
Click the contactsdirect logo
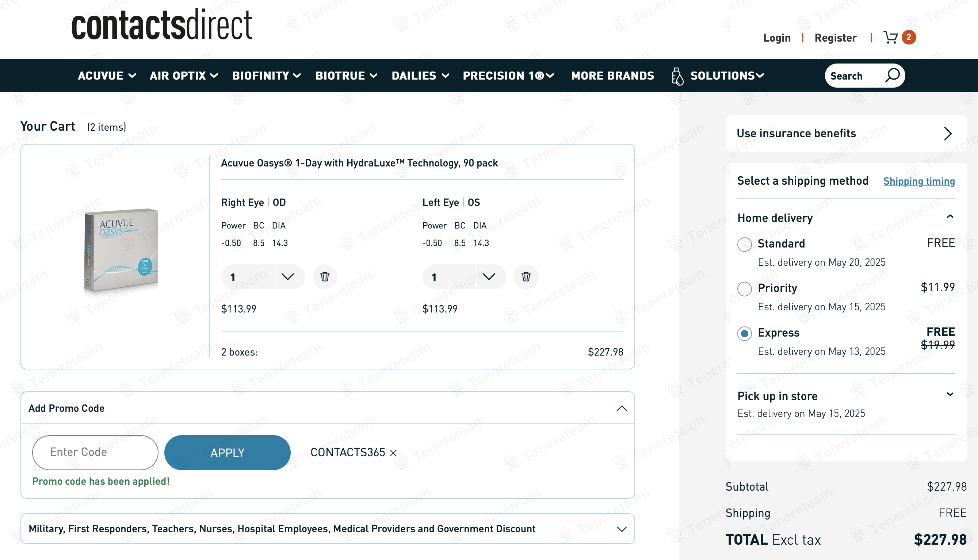pos(162,25)
